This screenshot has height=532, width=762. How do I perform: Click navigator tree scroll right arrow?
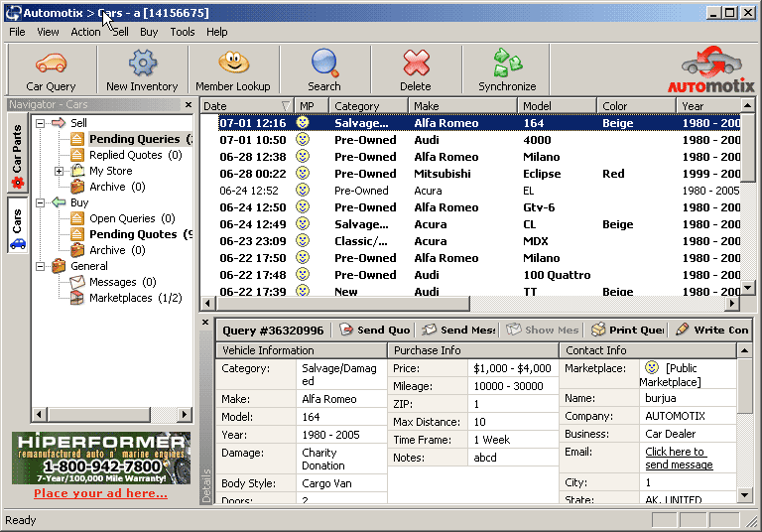tap(184, 415)
